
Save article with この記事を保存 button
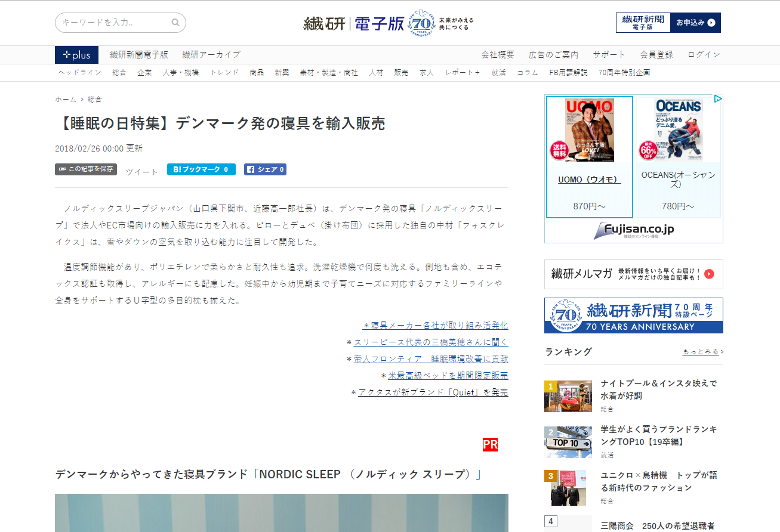point(86,169)
